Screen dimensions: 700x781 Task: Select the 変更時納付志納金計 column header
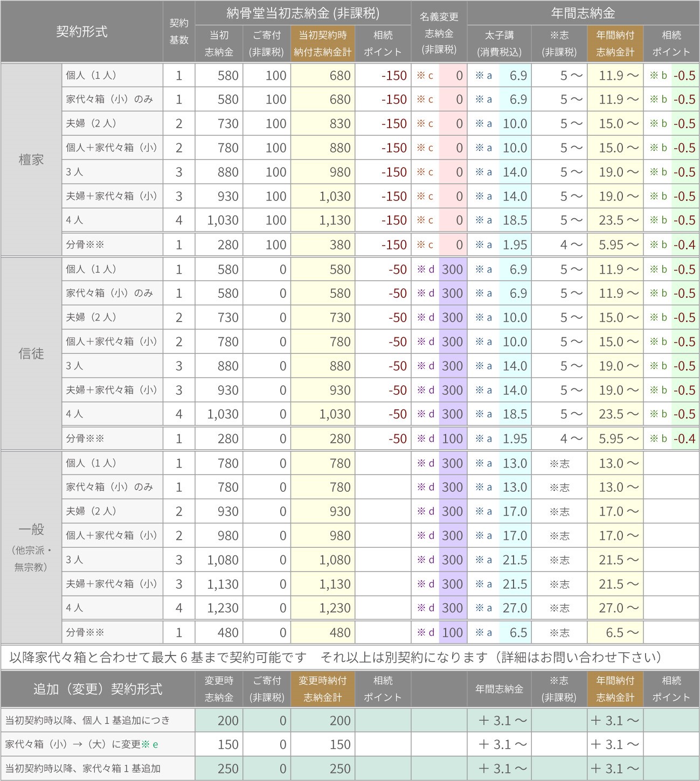[x=323, y=689]
